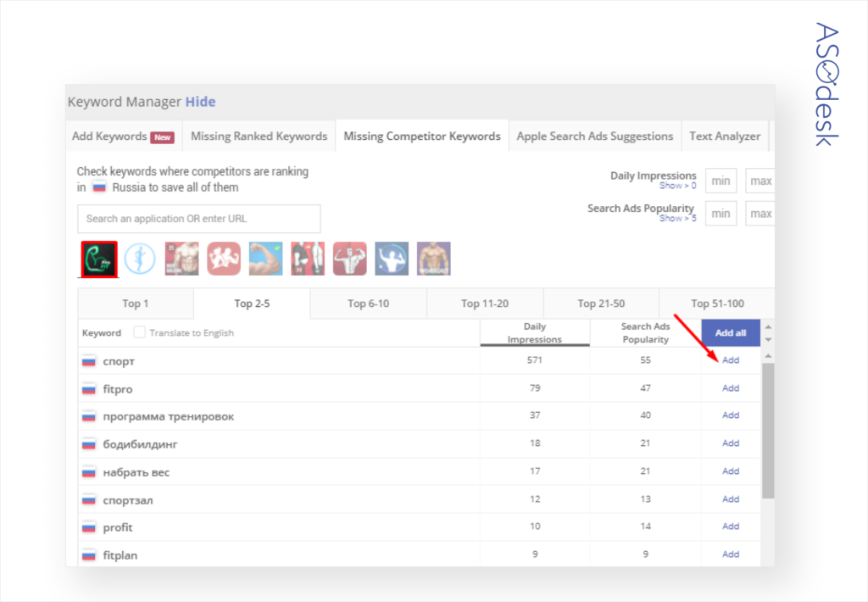
Task: Select the Top 1 ranking tab
Action: (x=136, y=304)
